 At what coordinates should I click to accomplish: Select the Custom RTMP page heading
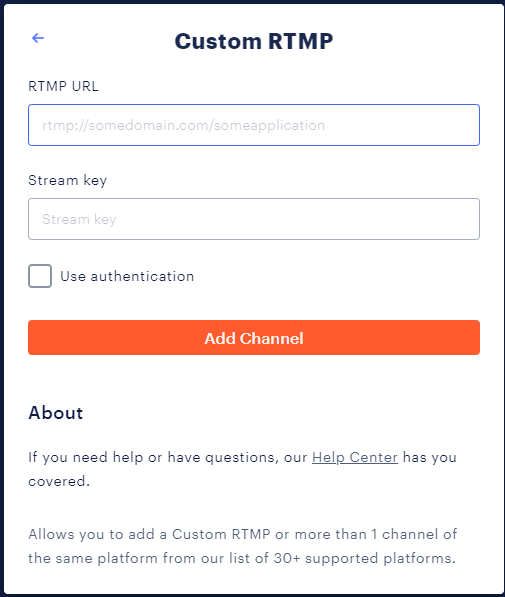[x=254, y=41]
